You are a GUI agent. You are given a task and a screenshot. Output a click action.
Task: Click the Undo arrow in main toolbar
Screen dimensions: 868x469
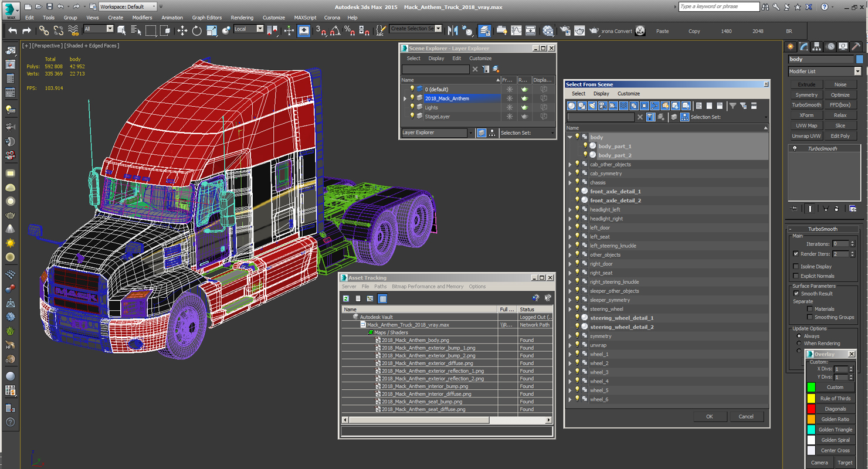12,30
